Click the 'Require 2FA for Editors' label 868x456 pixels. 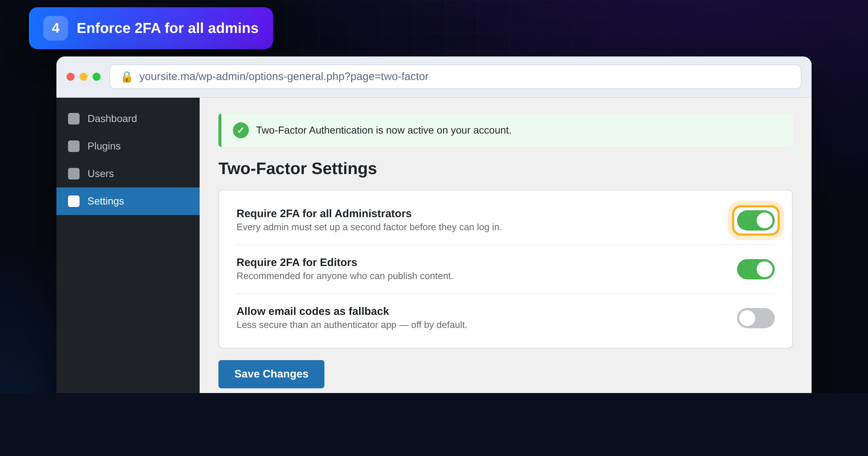[297, 262]
